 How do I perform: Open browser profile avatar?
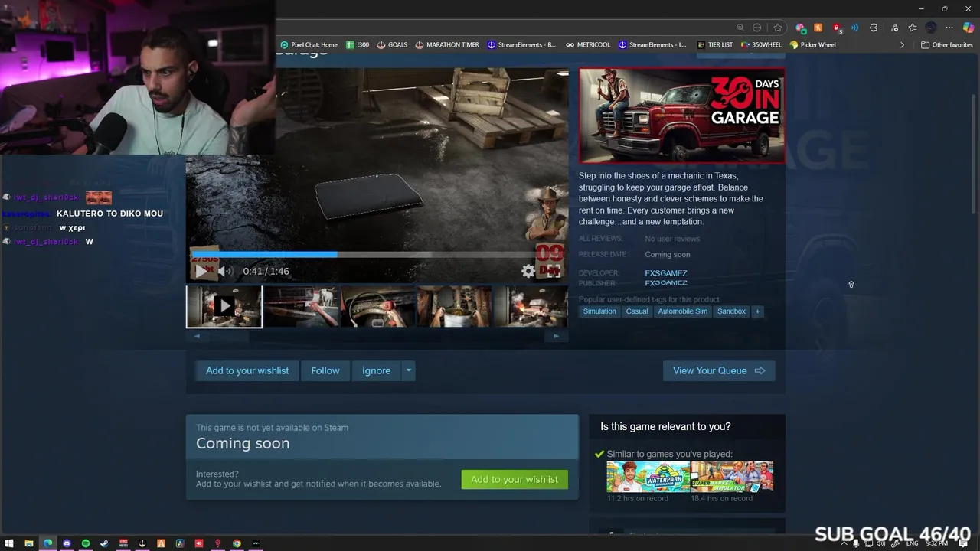point(931,28)
